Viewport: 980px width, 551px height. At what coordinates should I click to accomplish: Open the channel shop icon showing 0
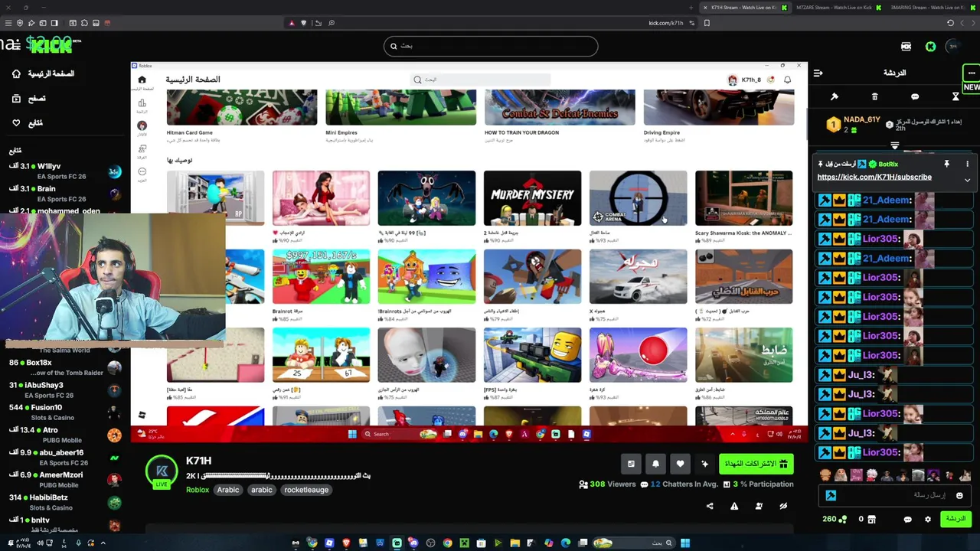(867, 520)
